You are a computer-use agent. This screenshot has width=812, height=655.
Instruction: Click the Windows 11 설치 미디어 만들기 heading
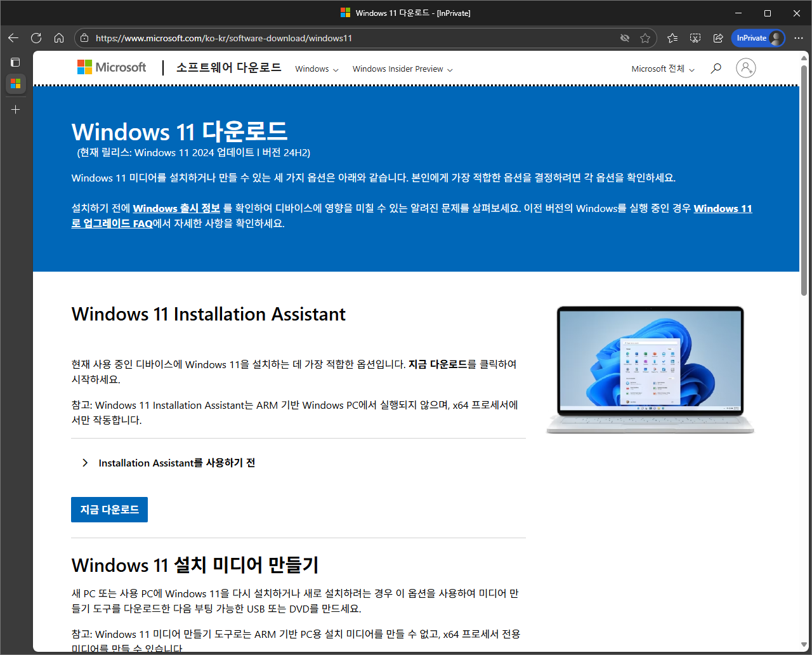195,565
